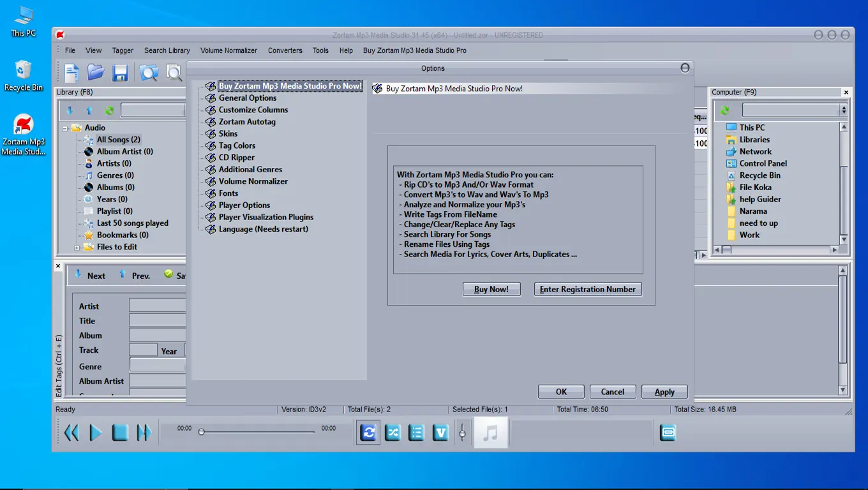The image size is (868, 490).
Task: Click the playback seek slider handle
Action: 201,432
